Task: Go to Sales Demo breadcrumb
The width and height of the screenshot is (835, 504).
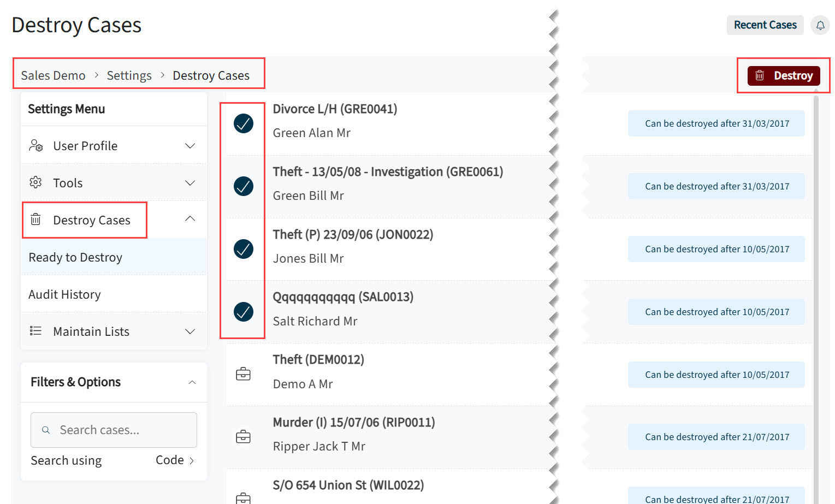Action: (x=53, y=75)
